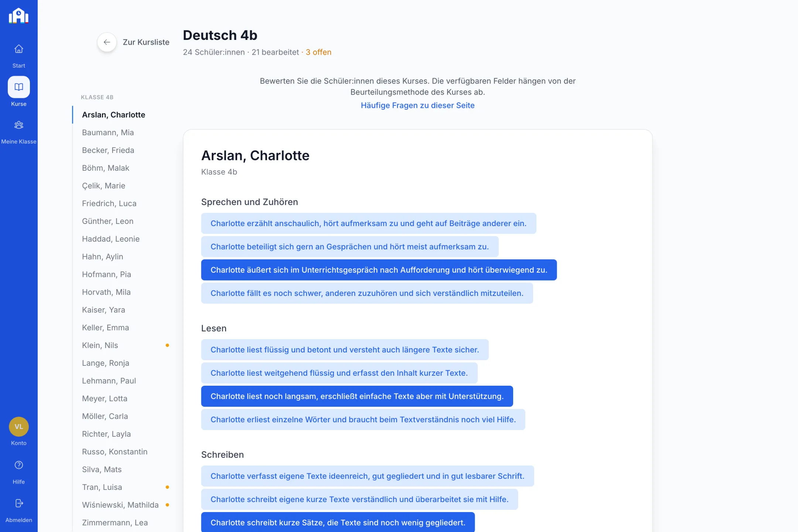
Task: Select 'Charlotte fällt es noch schwer' option
Action: [x=367, y=293]
